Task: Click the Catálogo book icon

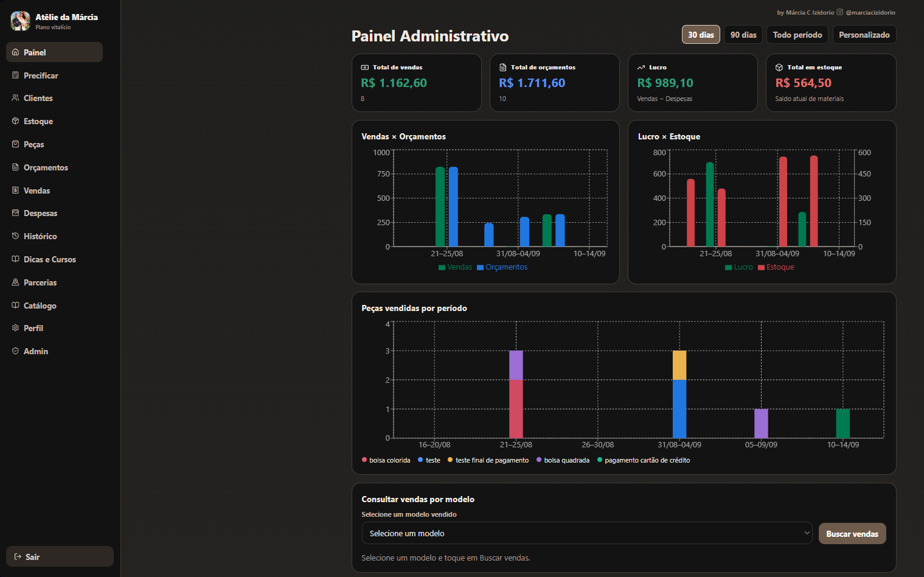Action: [x=15, y=306]
